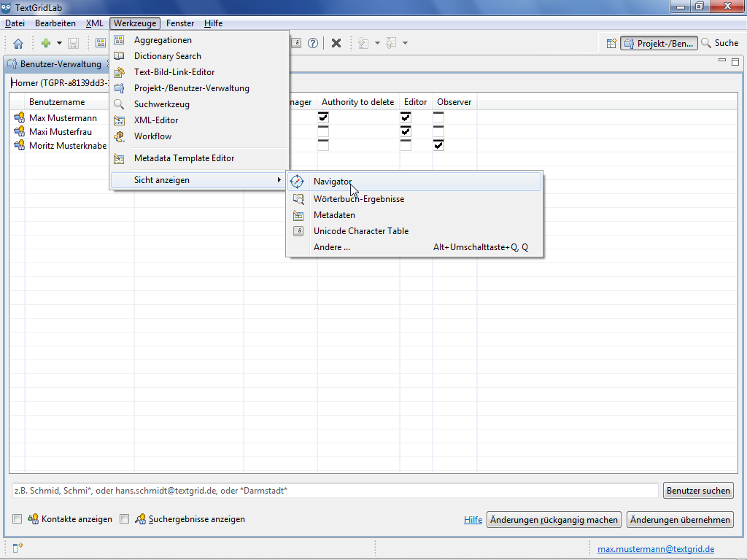Viewport: 747px width, 560px height.
Task: Toggle Editor checkbox for Max Mustermann
Action: (406, 117)
